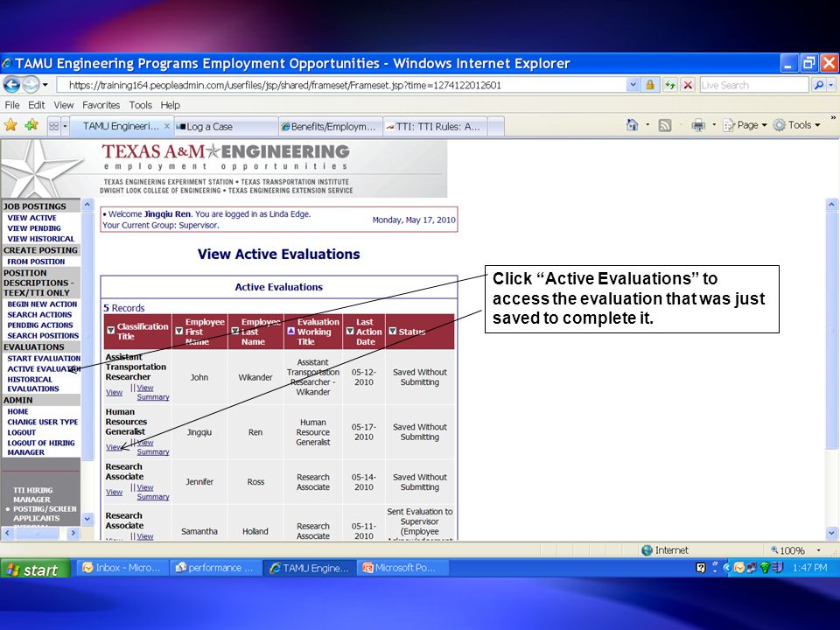Click Change User Type link

point(42,422)
